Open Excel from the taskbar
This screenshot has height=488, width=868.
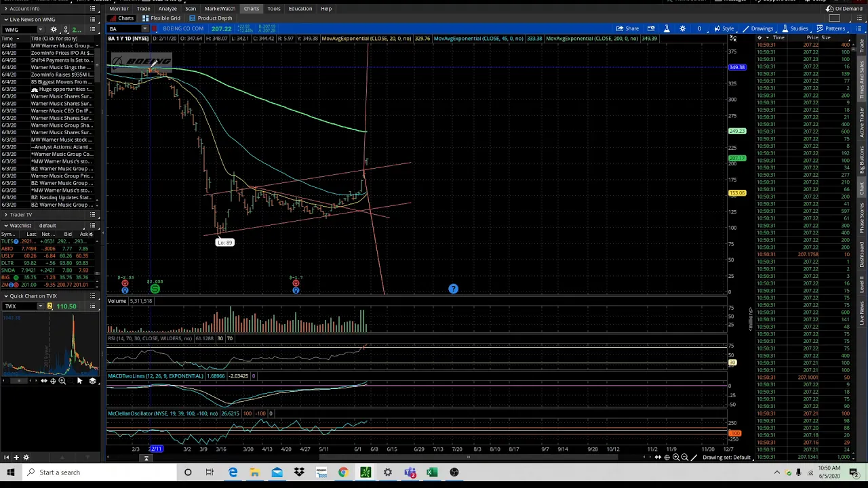(x=432, y=472)
